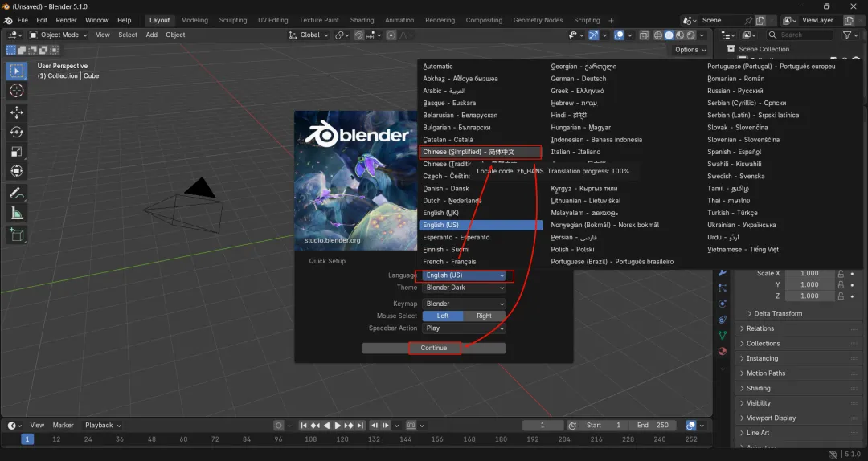
Task: Click the use preview range stopwatch icon
Action: click(572, 425)
